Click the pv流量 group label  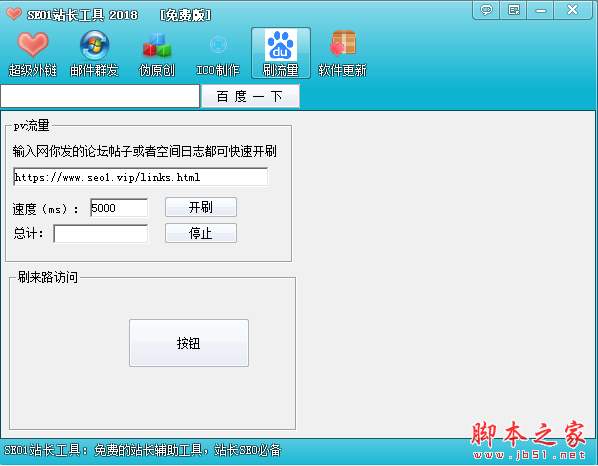tap(31, 125)
